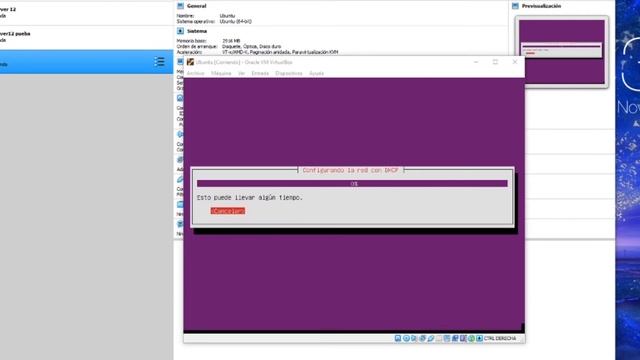The image size is (640, 360).
Task: Click the DHCP configuration progress bar
Action: [x=352, y=184]
